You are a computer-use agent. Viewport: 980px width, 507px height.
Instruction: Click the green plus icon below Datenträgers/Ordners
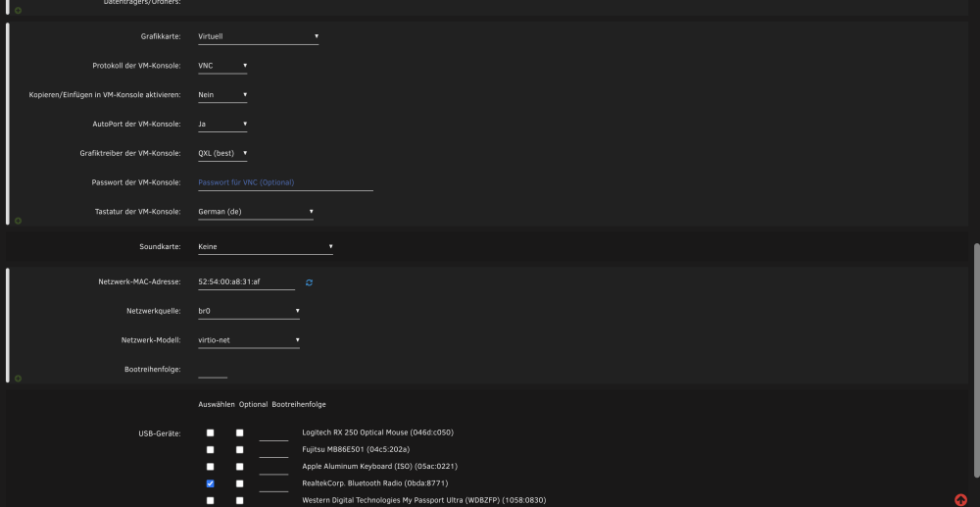pos(18,11)
